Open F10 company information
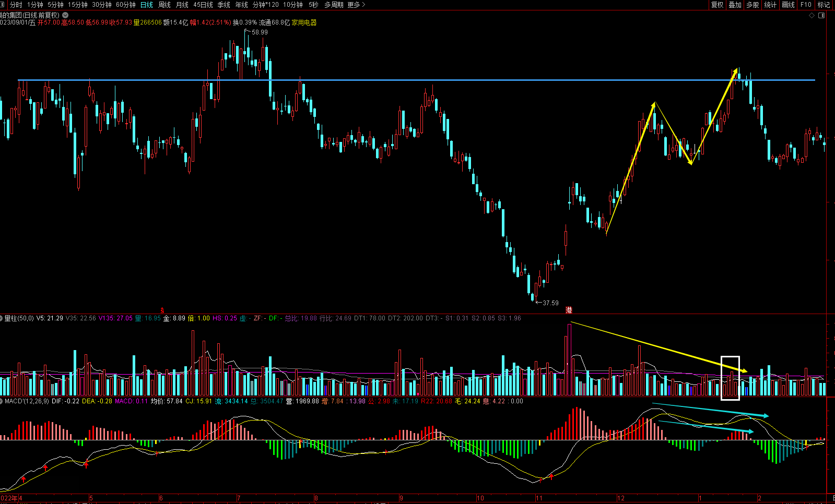This screenshot has width=835, height=504. coord(806,5)
